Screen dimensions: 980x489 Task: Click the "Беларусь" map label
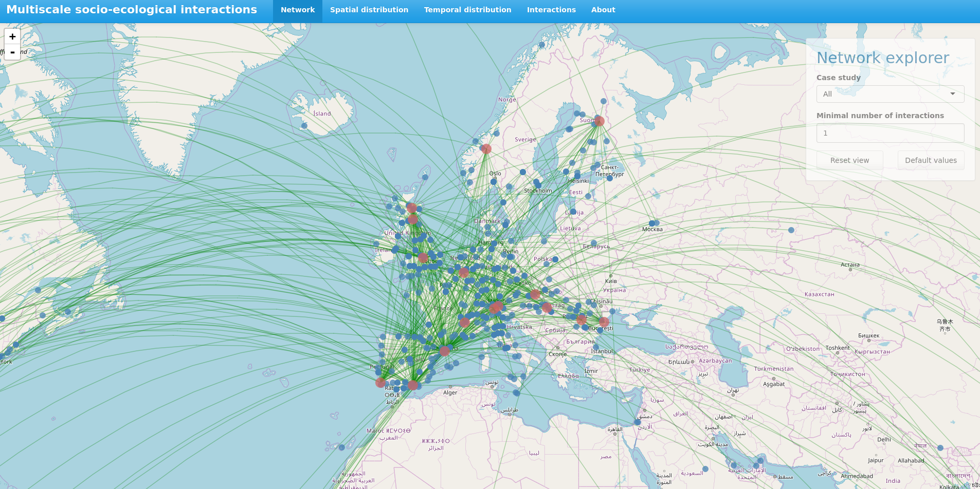pos(596,247)
